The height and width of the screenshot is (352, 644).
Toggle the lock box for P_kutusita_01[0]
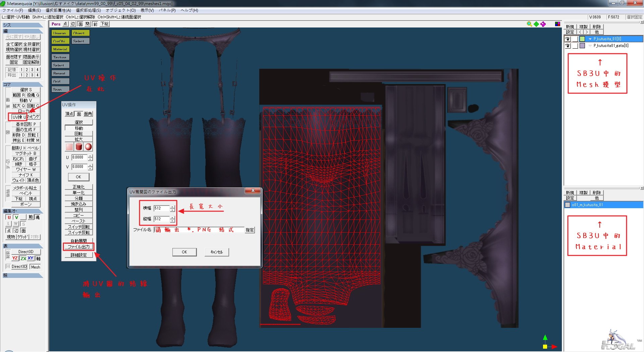click(575, 39)
